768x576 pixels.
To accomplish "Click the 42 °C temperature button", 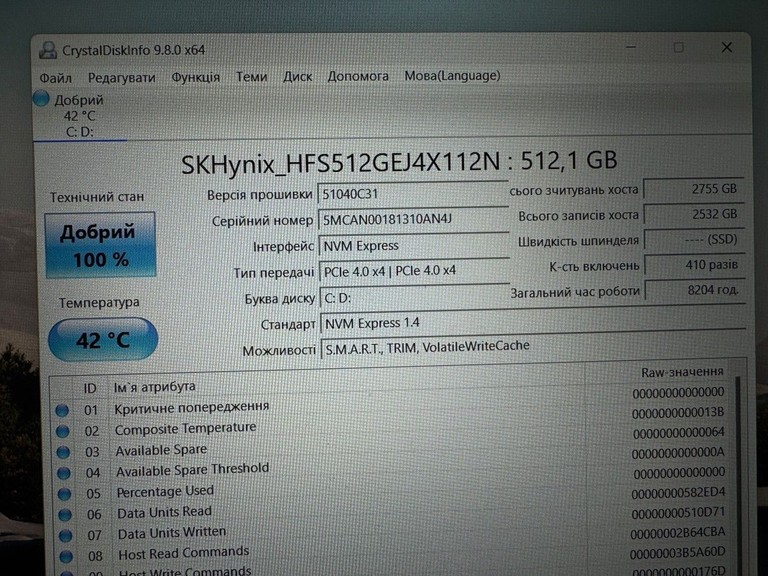I will (x=103, y=339).
